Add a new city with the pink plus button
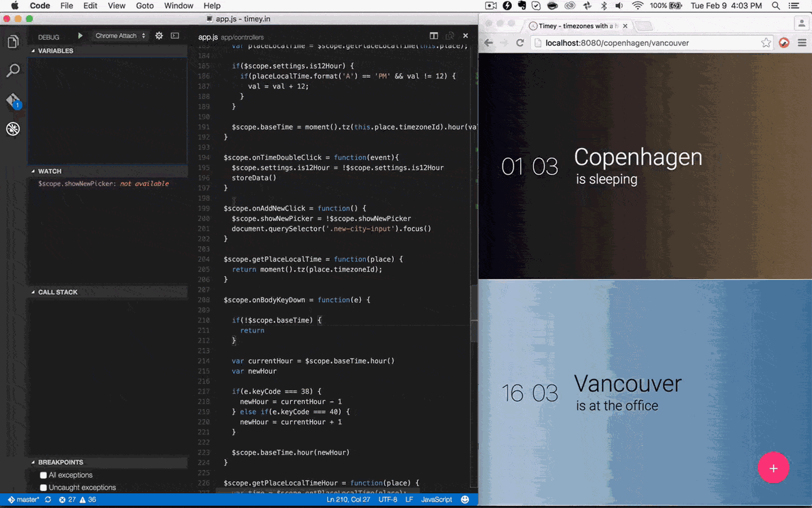Viewport: 812px width, 508px height. (x=773, y=468)
